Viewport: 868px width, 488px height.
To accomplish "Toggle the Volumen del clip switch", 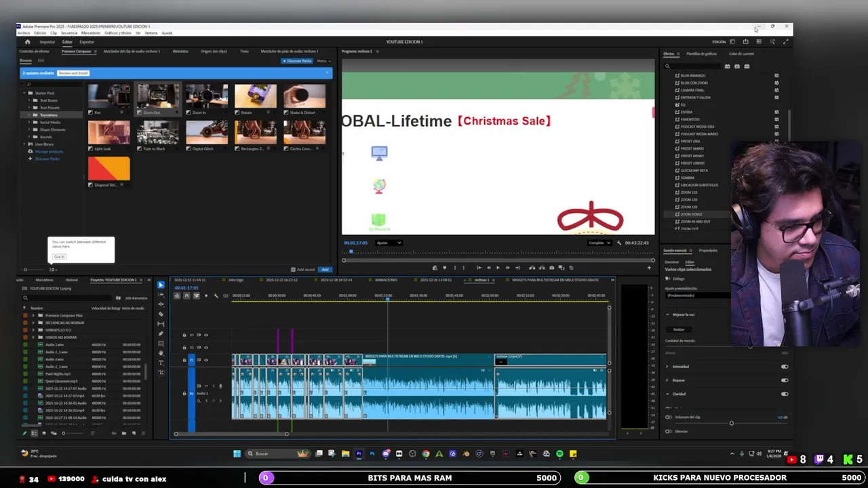I will [668, 417].
